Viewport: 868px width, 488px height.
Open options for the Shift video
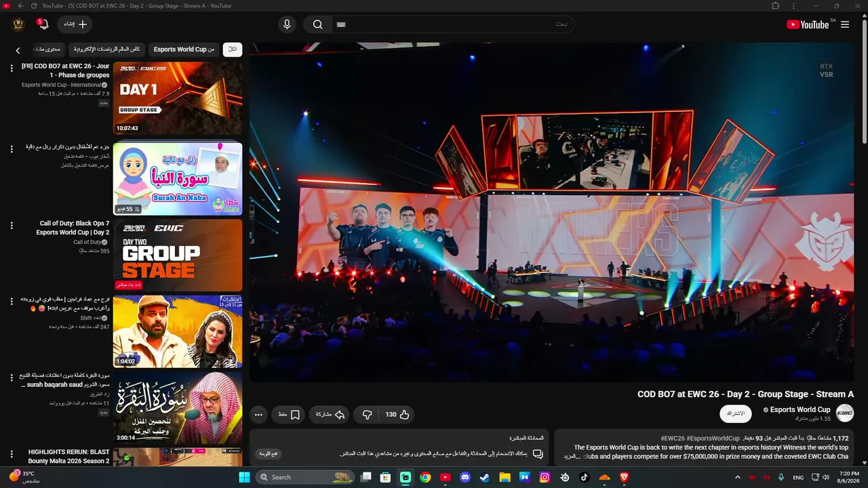click(x=12, y=301)
